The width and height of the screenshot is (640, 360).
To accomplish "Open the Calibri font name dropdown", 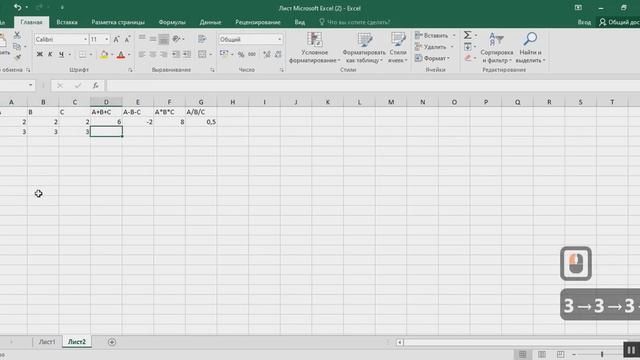I will [85, 39].
